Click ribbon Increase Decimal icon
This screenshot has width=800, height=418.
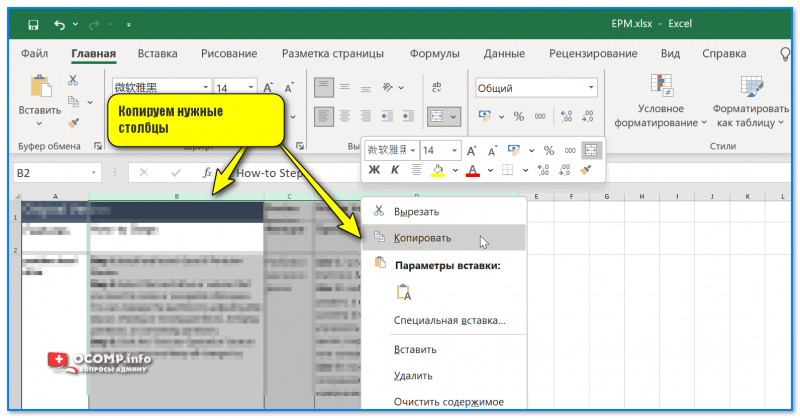(x=566, y=116)
